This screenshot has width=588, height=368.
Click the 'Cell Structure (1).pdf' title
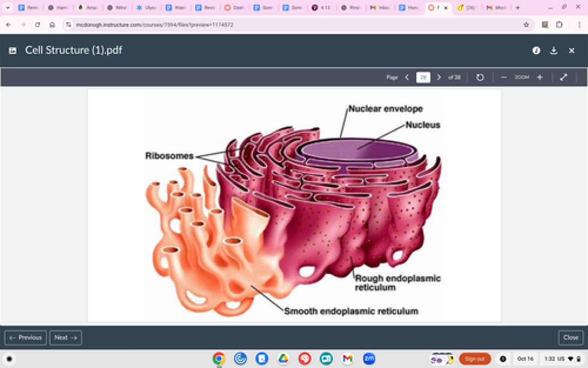(73, 50)
